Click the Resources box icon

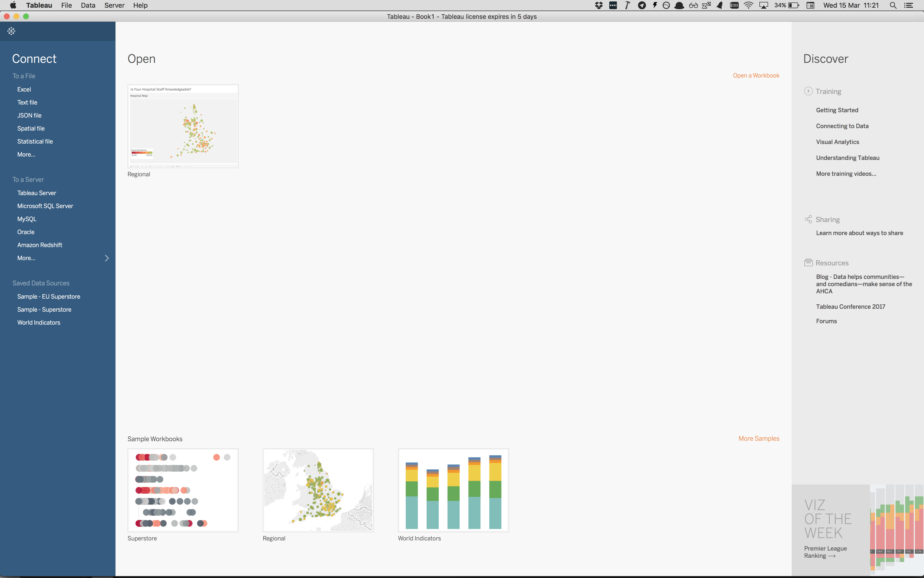pyautogui.click(x=808, y=262)
